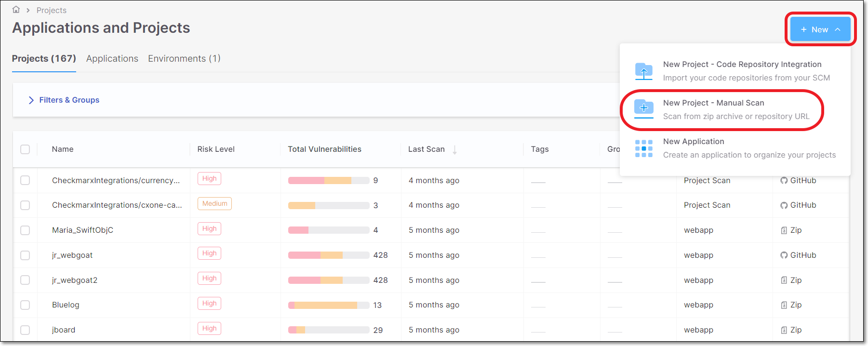Expand the Filters & Groups panel
The width and height of the screenshot is (868, 346).
[x=64, y=100]
